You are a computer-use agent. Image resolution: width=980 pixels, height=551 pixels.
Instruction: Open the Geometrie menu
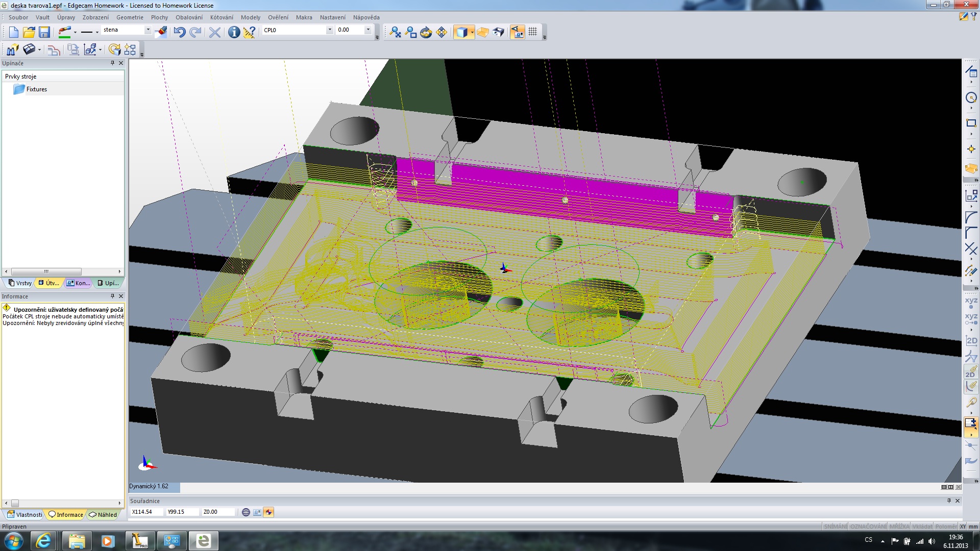tap(130, 17)
